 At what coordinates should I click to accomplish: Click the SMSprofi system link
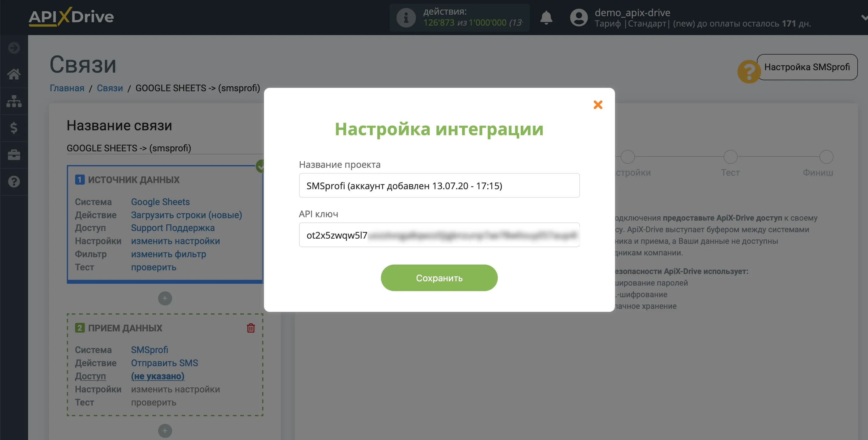(149, 350)
